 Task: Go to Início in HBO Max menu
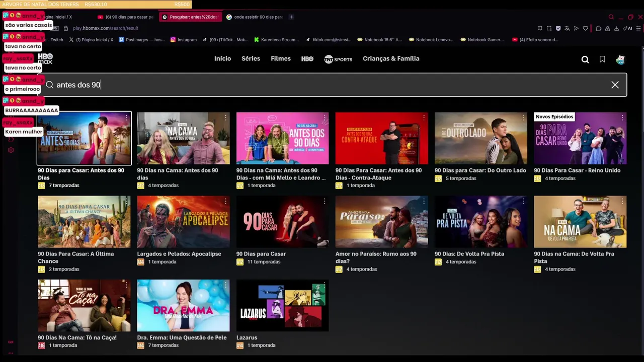[x=222, y=59]
